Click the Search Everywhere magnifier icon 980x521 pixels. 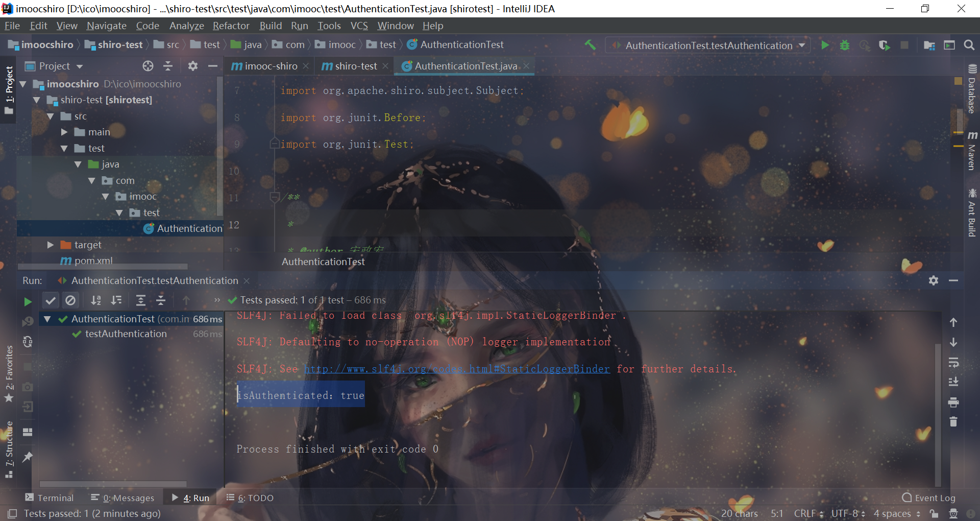(x=969, y=45)
